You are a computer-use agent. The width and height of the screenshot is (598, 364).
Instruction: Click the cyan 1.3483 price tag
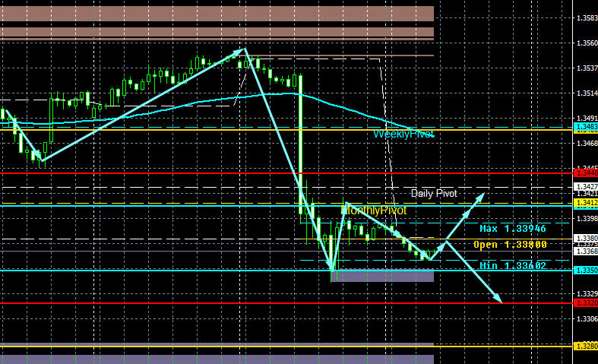[586, 127]
